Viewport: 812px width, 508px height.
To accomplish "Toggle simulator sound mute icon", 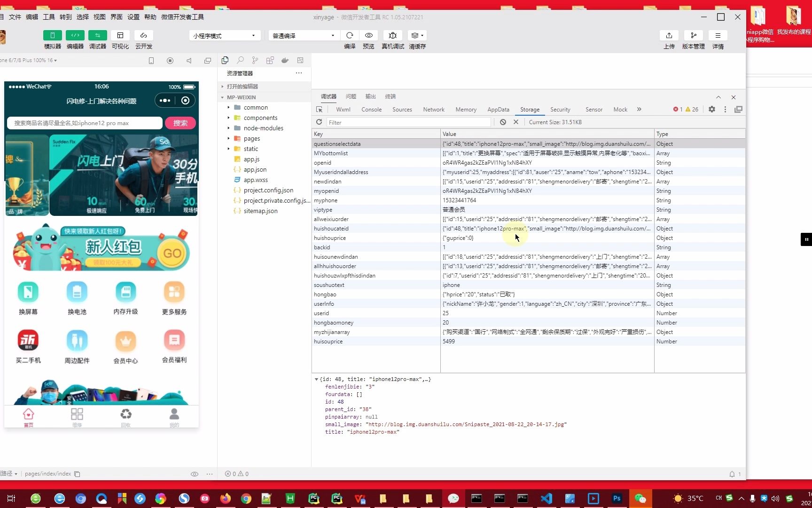I will [x=189, y=61].
